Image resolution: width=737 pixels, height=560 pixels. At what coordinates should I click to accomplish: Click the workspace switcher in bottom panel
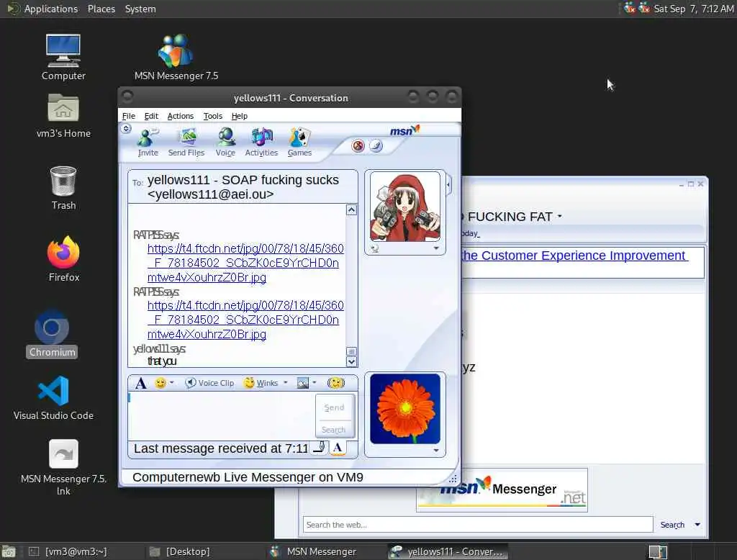coord(658,551)
